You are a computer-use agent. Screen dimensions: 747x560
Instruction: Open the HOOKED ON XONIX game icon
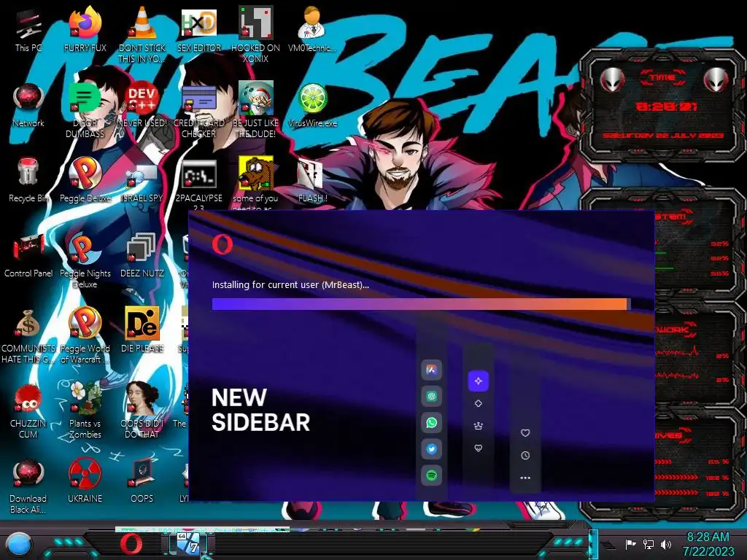(256, 34)
